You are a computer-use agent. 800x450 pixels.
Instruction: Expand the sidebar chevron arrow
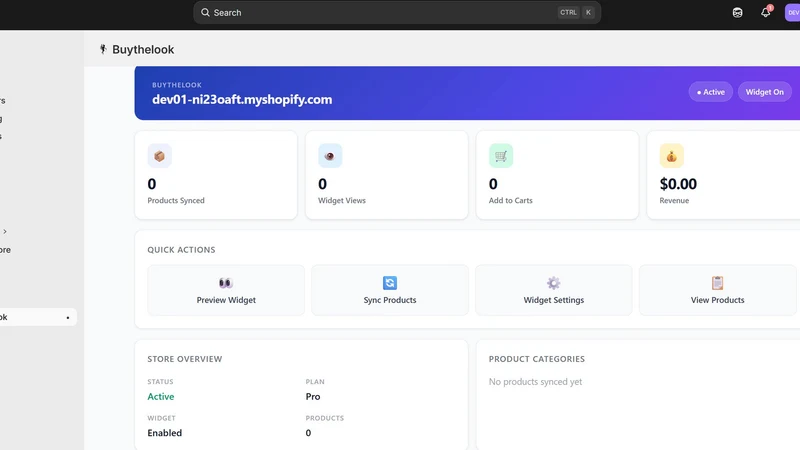pos(5,231)
